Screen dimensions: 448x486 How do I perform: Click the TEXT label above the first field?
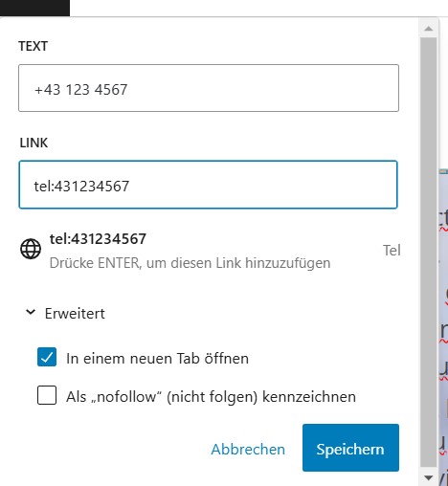pos(34,46)
